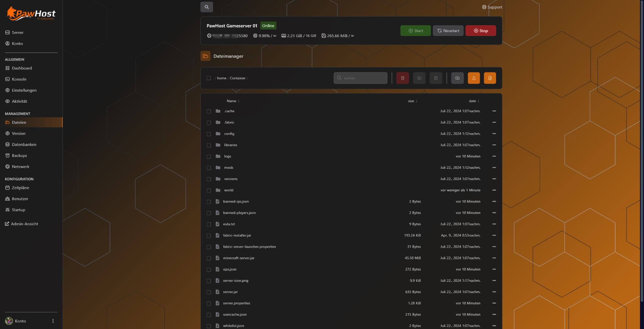
Task: Click the create new folder icon
Action: point(457,78)
